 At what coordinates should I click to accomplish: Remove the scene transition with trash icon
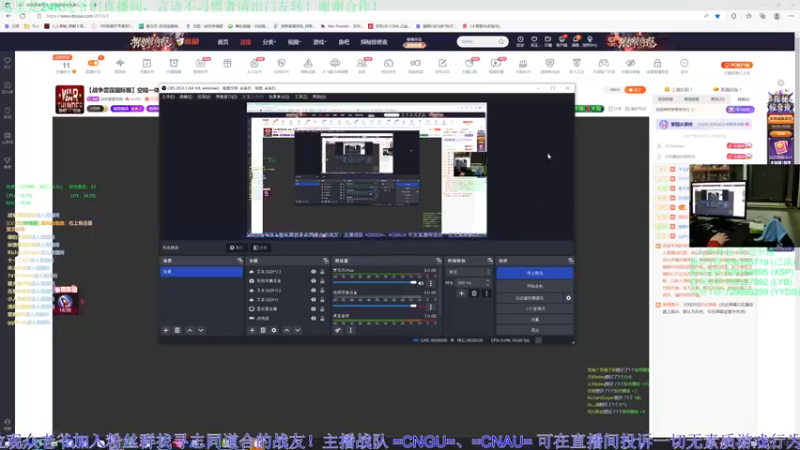point(474,293)
